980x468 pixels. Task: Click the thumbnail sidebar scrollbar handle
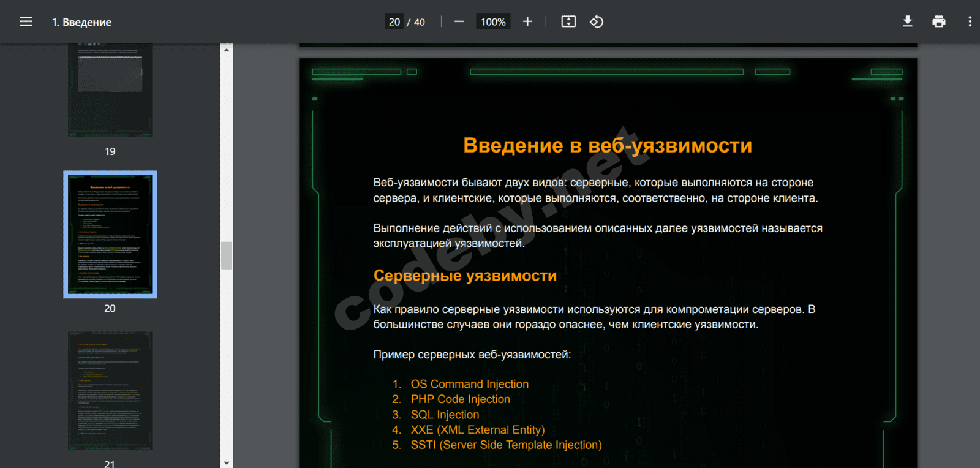(227, 255)
